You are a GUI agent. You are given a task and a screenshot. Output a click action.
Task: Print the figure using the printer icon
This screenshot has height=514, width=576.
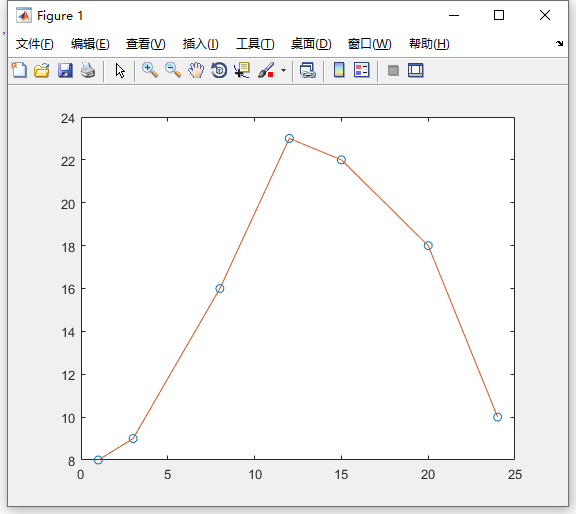tap(88, 70)
